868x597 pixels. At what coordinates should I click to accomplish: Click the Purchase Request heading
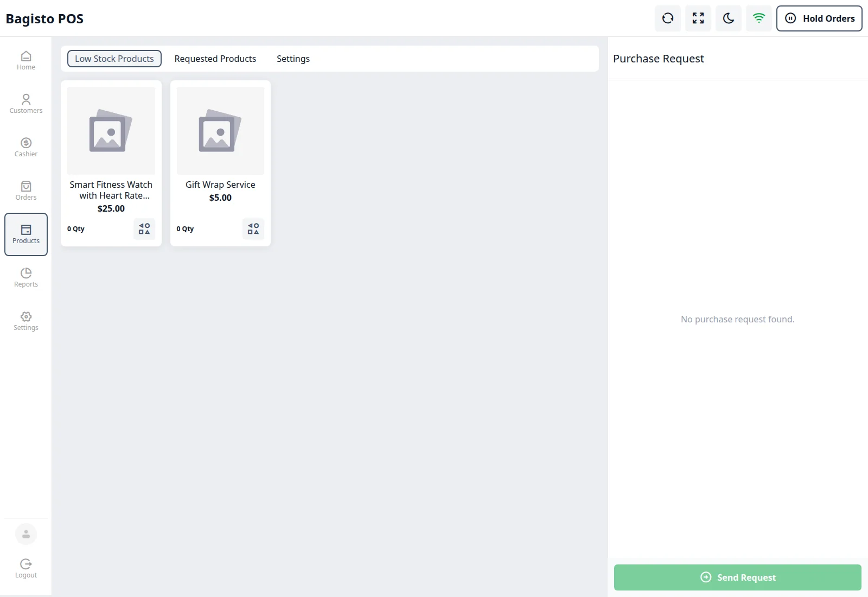659,59
